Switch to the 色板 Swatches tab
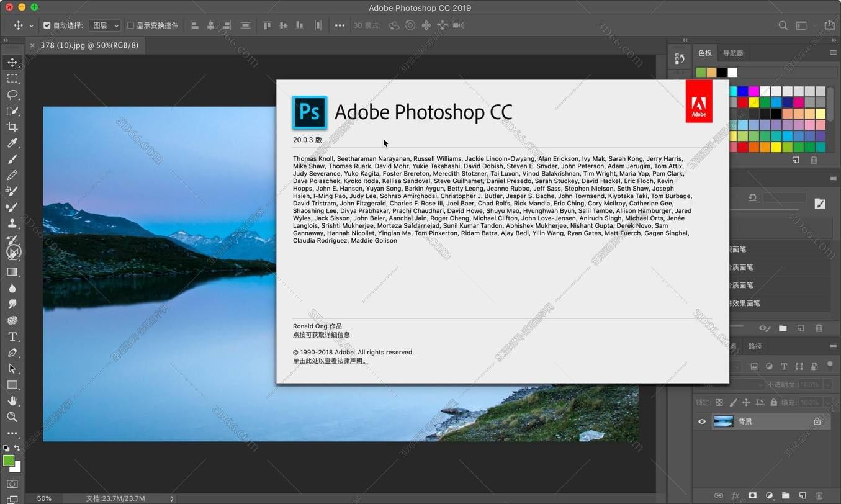This screenshot has height=504, width=841. tap(704, 53)
